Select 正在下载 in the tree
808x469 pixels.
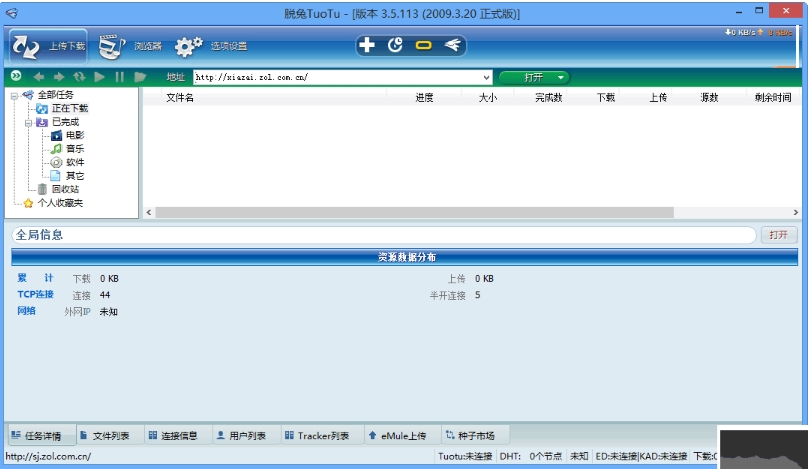70,108
